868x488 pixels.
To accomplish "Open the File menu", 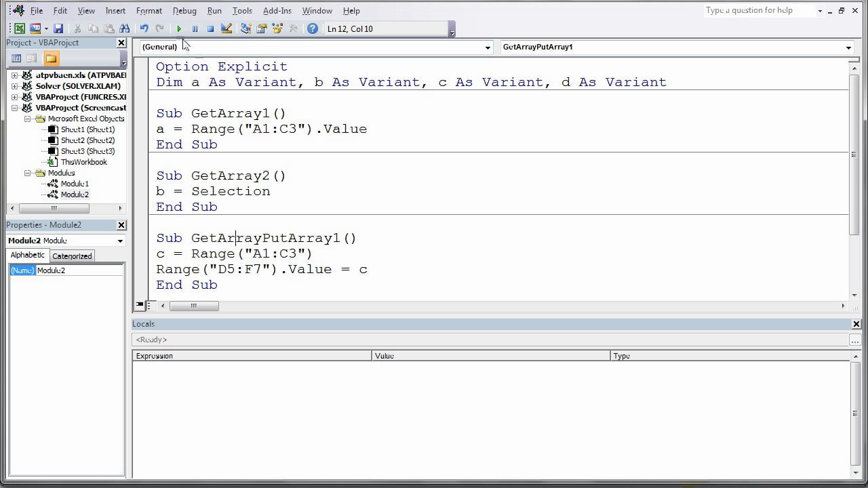I will coord(37,11).
